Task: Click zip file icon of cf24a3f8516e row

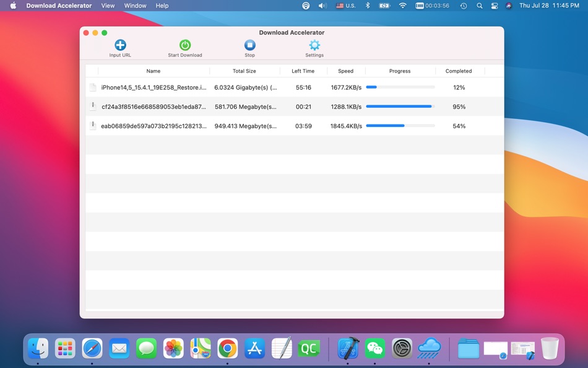Action: [x=93, y=107]
